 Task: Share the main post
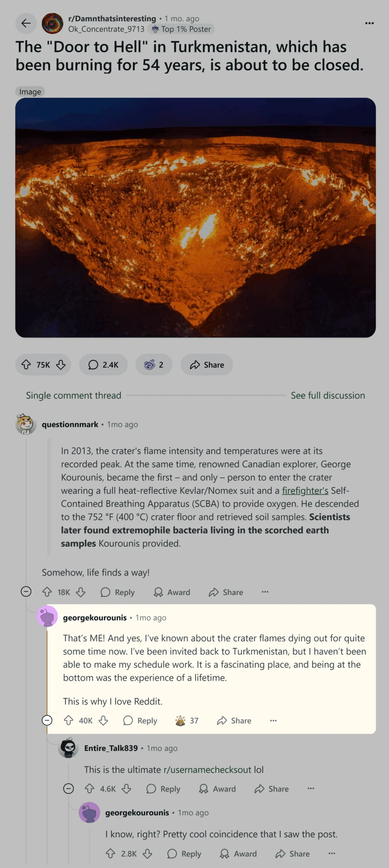pyautogui.click(x=207, y=364)
